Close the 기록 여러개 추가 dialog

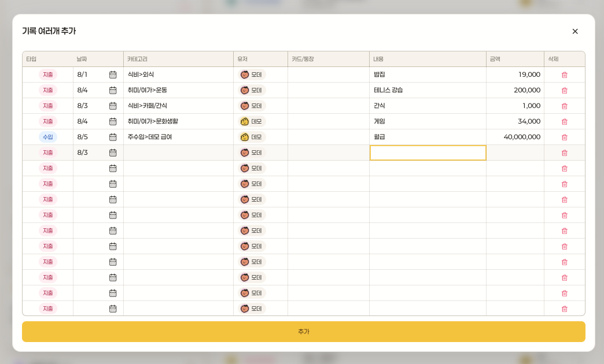(575, 31)
